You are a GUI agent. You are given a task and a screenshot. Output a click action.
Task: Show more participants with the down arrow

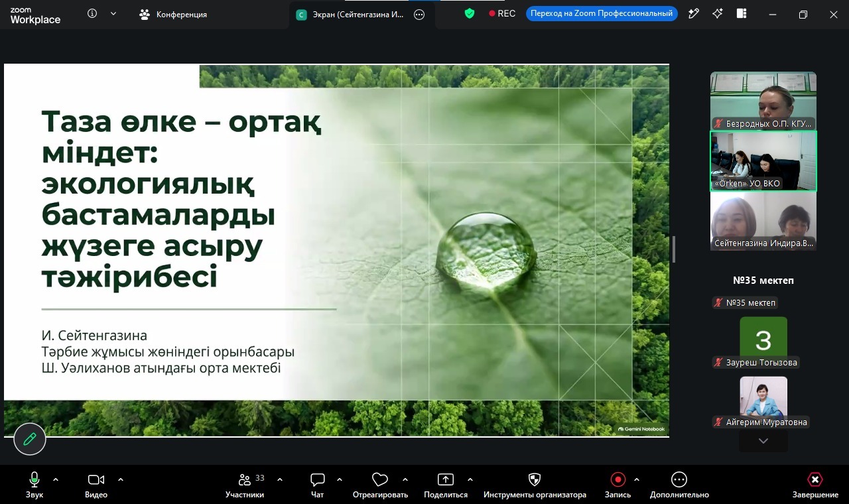[x=763, y=441]
